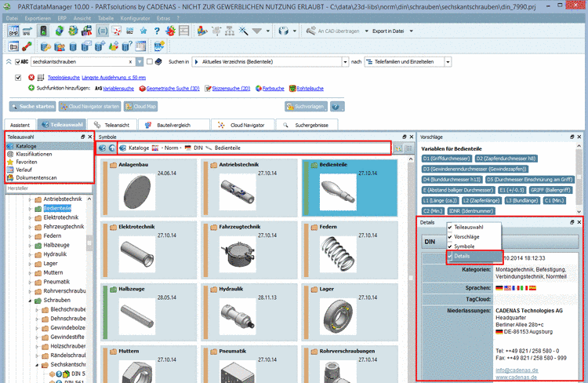588x383 pixels.
Task: Click the green plus add search function icon
Action: (x=31, y=88)
